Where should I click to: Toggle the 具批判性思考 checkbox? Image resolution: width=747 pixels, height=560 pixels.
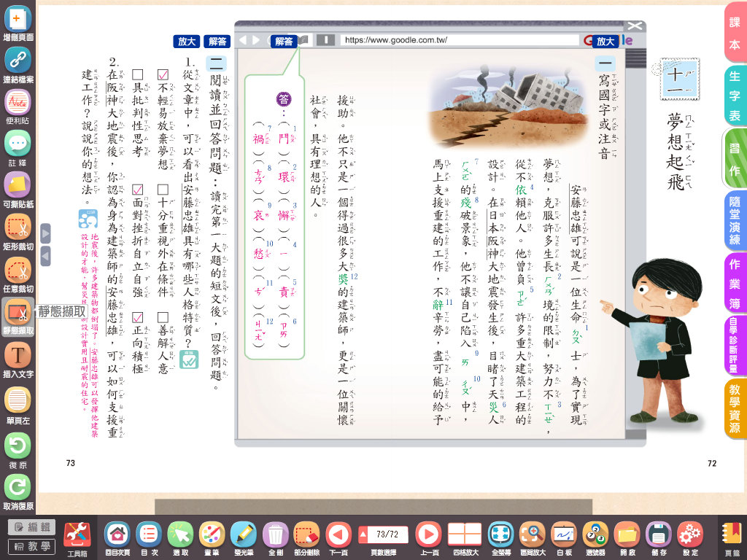[138, 75]
